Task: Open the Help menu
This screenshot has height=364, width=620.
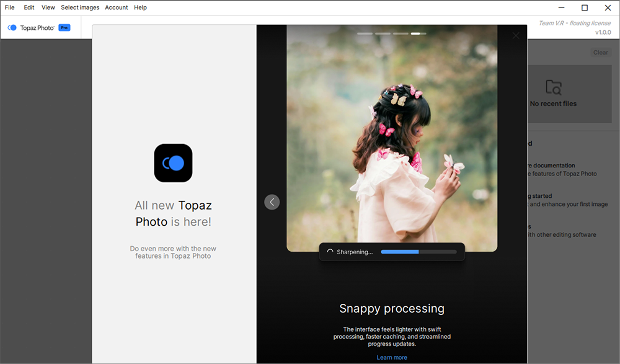Action: click(x=140, y=7)
